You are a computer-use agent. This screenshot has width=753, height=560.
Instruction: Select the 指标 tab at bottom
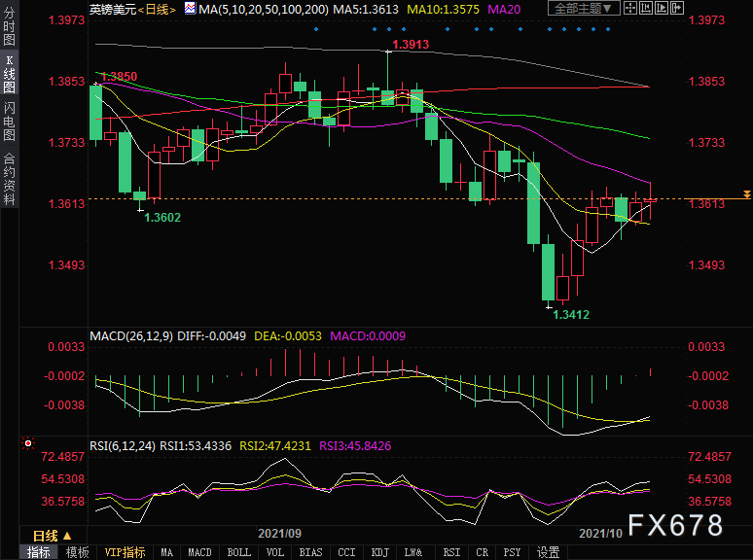click(38, 552)
